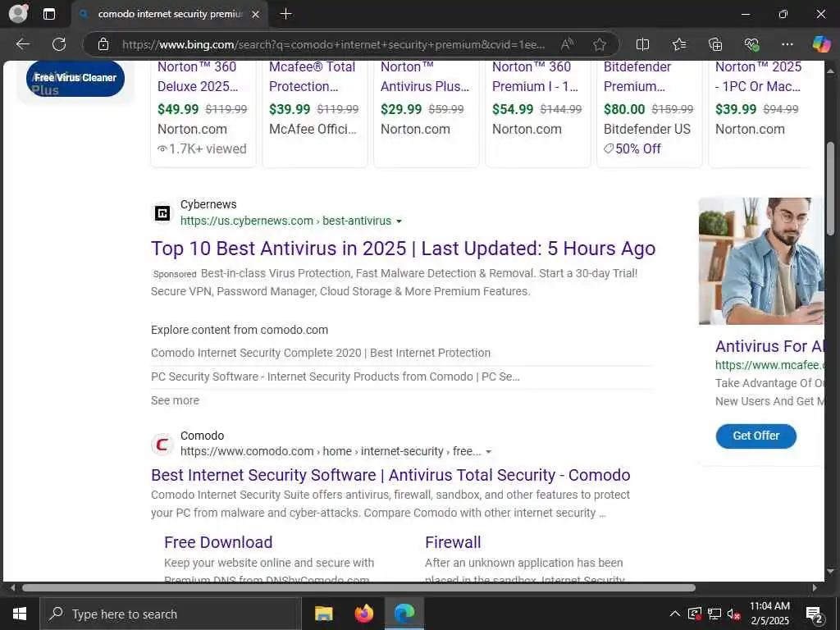This screenshot has width=840, height=630.
Task: Click the Edge taskbar icon
Action: [x=404, y=614]
